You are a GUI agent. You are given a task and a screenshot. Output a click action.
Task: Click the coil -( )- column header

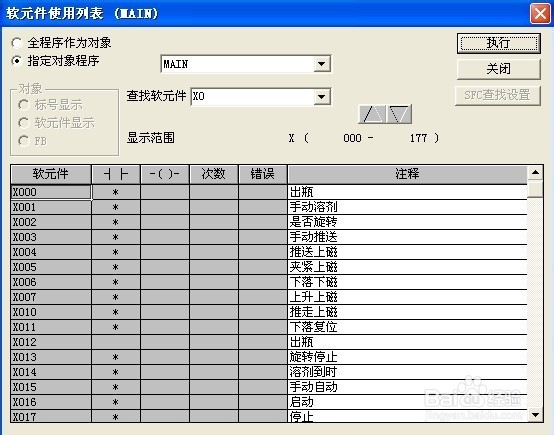[x=165, y=174]
